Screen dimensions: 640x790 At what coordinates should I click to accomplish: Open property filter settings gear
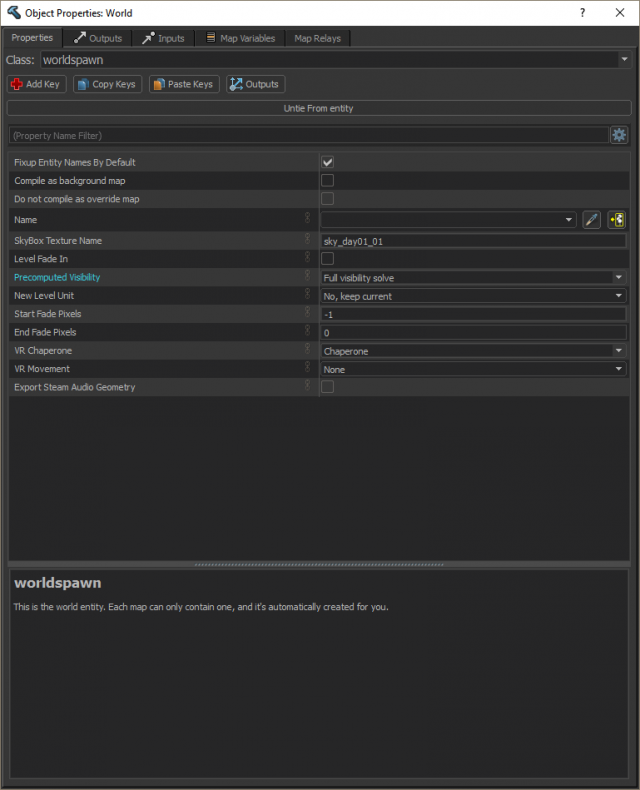point(619,135)
